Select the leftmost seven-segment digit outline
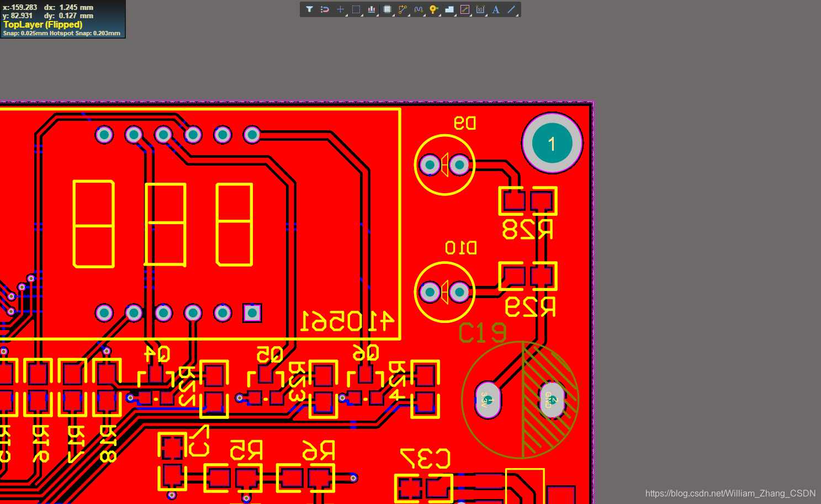 point(94,224)
